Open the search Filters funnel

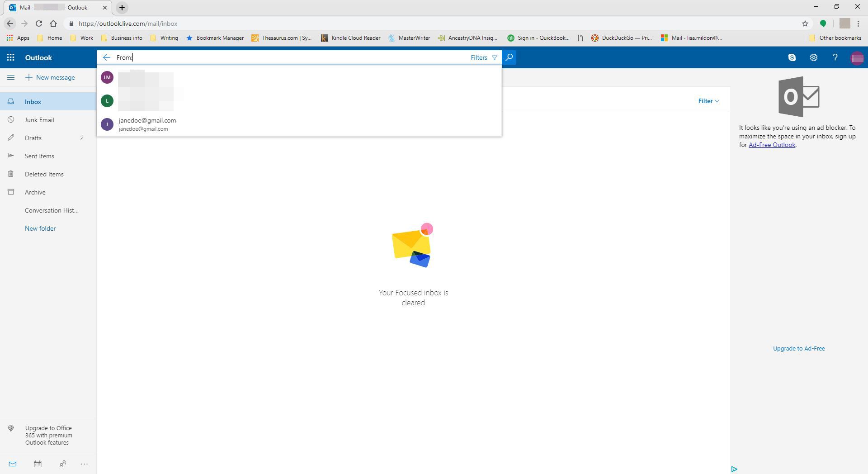[484, 57]
